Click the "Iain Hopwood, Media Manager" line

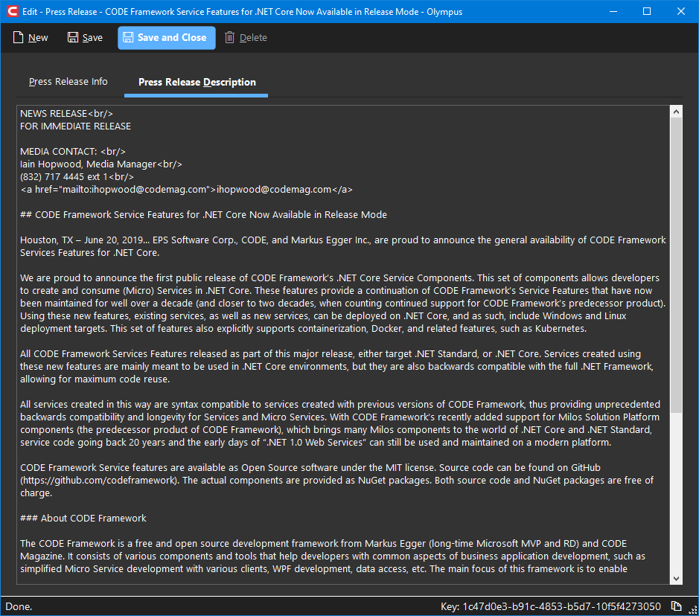[x=101, y=164]
